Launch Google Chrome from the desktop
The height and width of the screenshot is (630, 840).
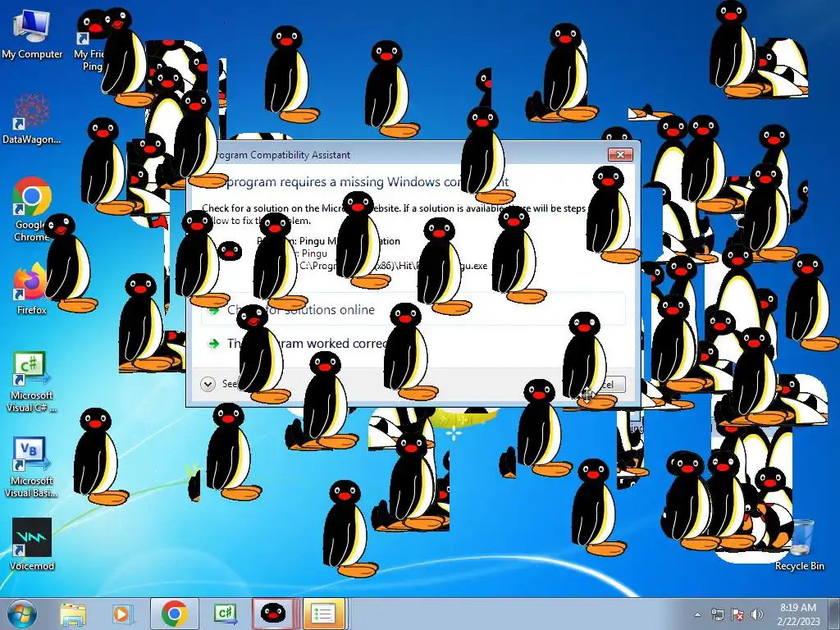pos(32,209)
